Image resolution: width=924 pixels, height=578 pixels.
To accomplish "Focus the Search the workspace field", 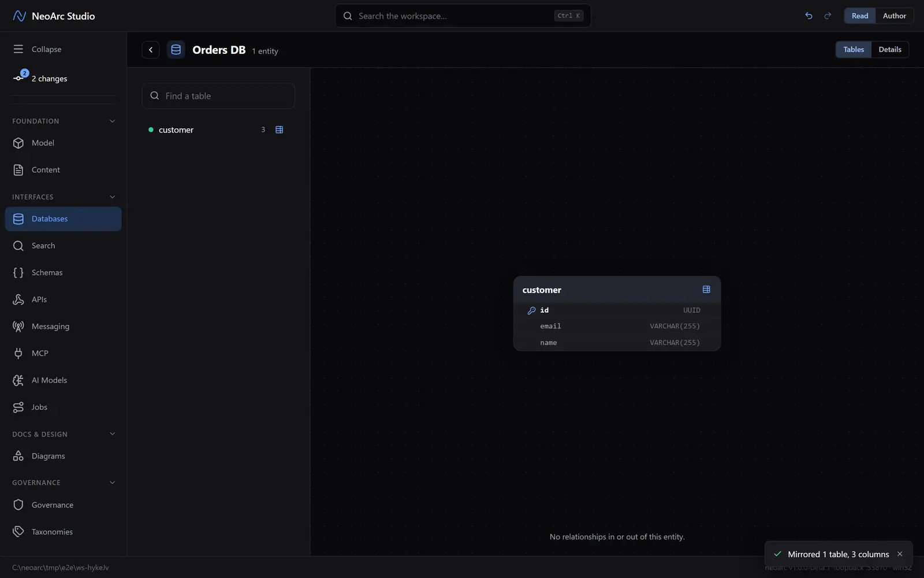I will tap(463, 16).
